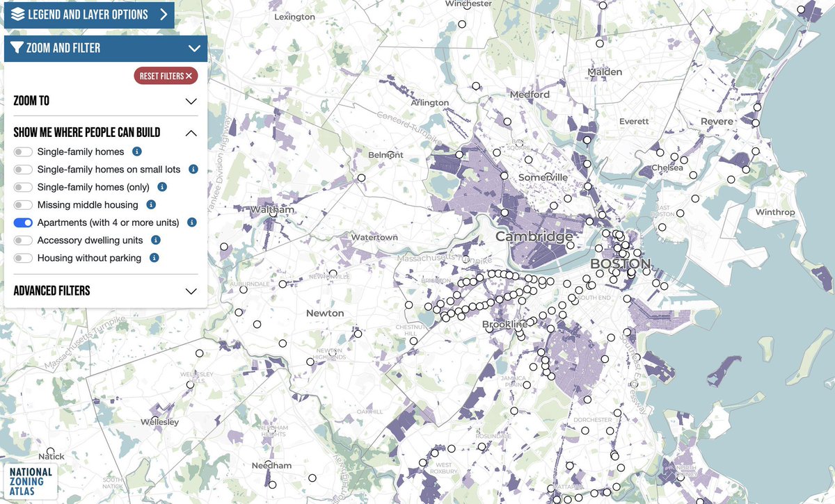Click the transit station marker at Natick
The image size is (835, 504).
pos(50,451)
